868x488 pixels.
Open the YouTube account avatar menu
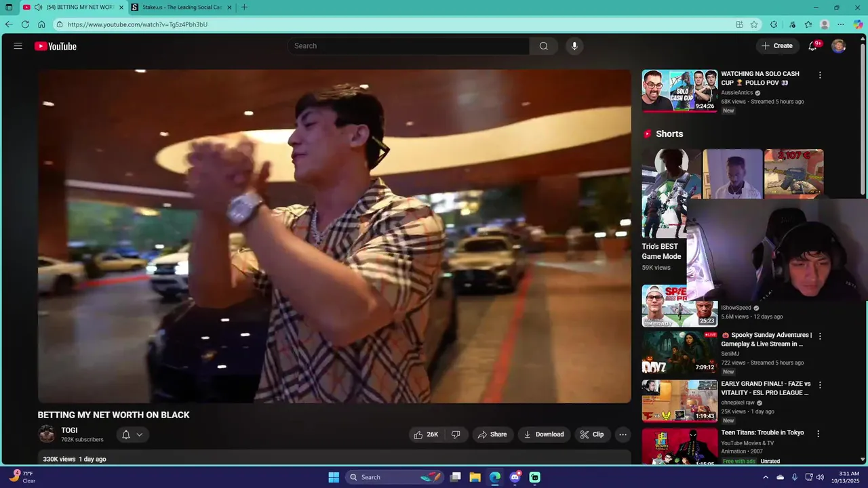click(839, 46)
